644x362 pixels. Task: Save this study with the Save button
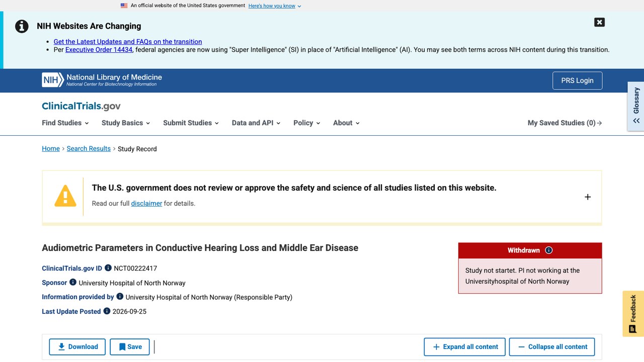click(130, 347)
